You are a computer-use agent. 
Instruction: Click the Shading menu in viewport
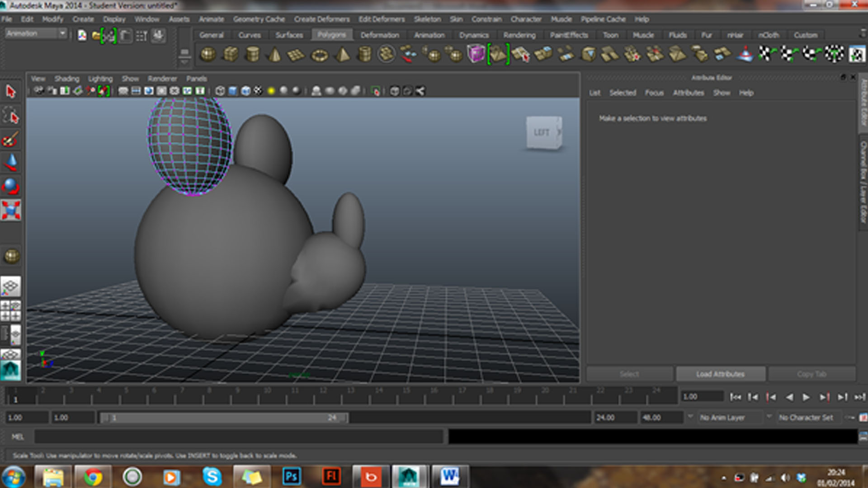65,78
